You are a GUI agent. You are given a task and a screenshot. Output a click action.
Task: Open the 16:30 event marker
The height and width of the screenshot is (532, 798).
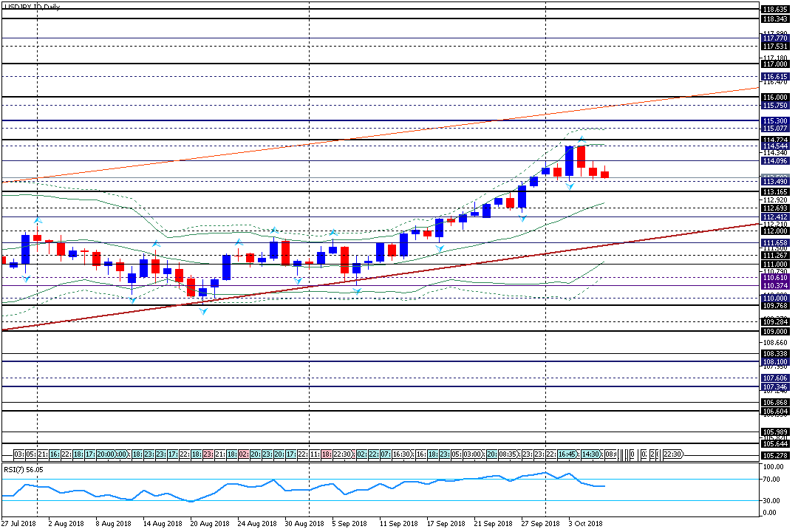pos(401,454)
